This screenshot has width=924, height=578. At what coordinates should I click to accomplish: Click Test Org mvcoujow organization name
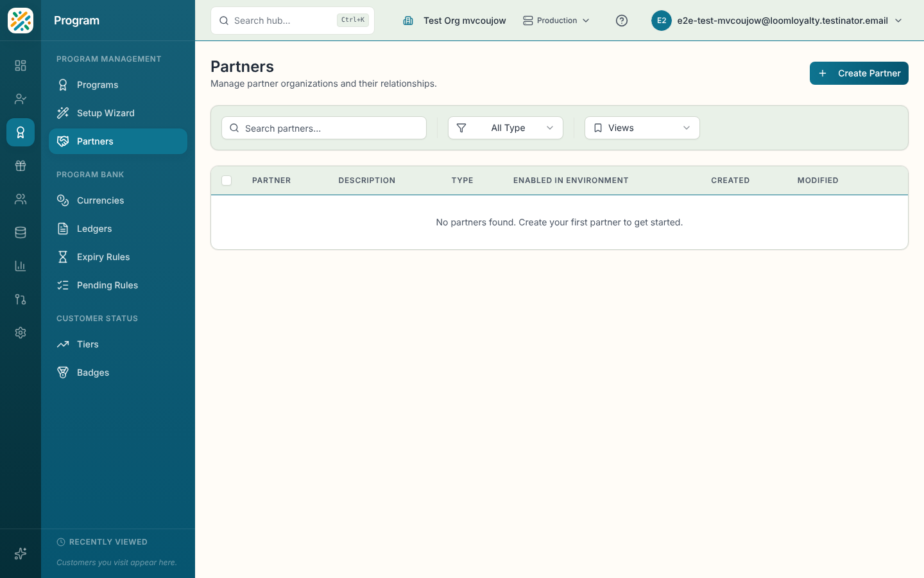pyautogui.click(x=465, y=21)
